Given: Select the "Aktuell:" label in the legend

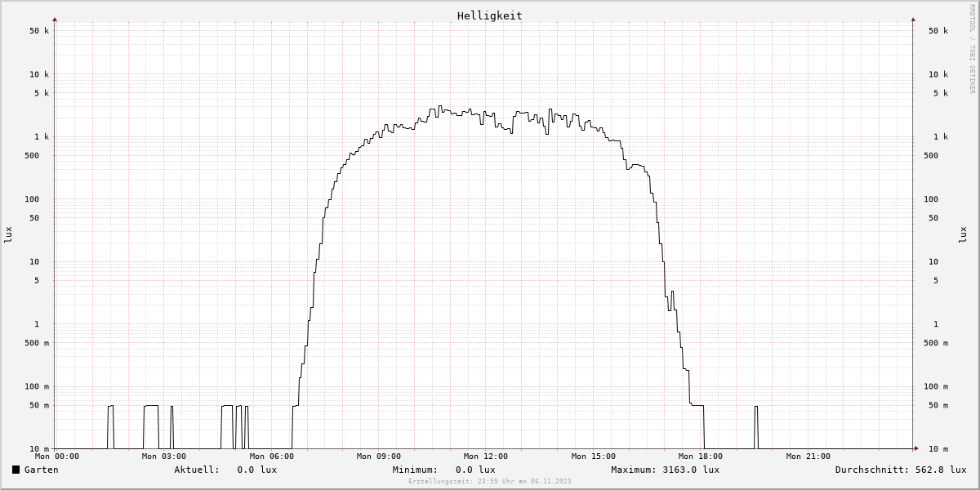Looking at the screenshot, I should tap(197, 470).
